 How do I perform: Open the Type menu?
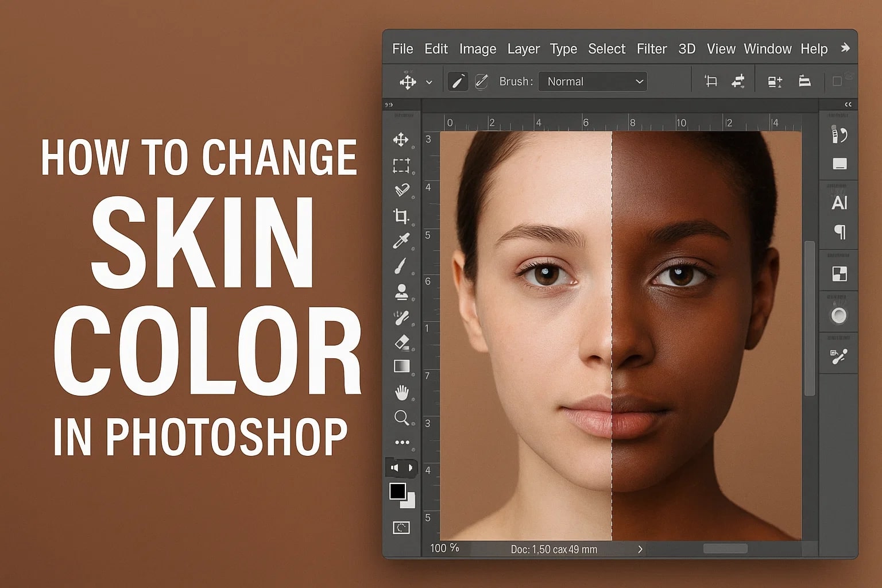563,49
